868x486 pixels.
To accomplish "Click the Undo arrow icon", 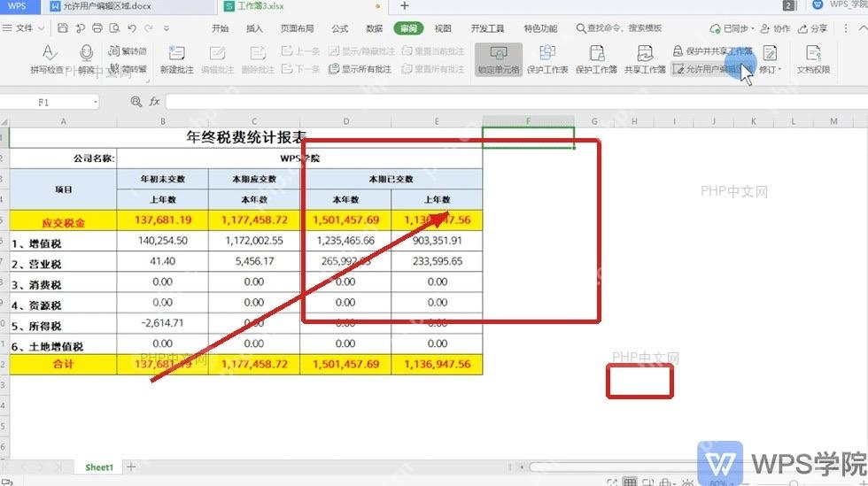I will (132, 27).
